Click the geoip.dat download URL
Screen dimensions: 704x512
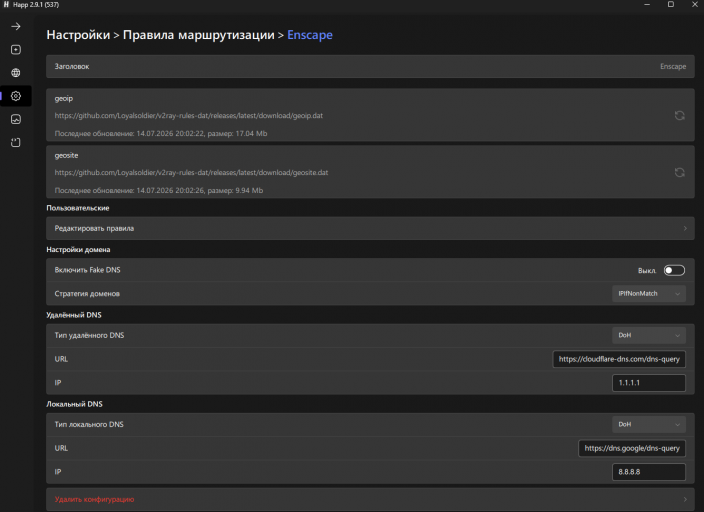pos(189,116)
